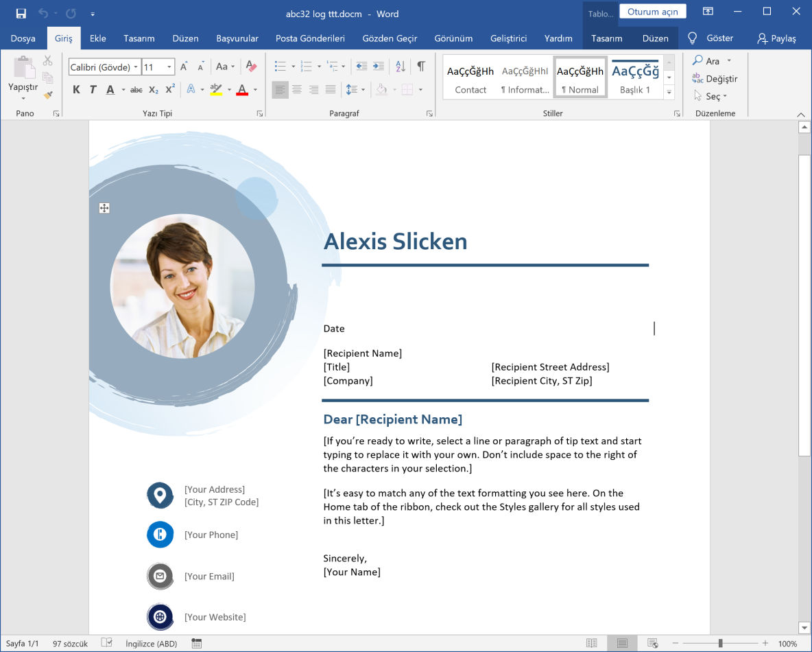Center-align the selected paragraph
This screenshot has width=812, height=652.
(297, 90)
